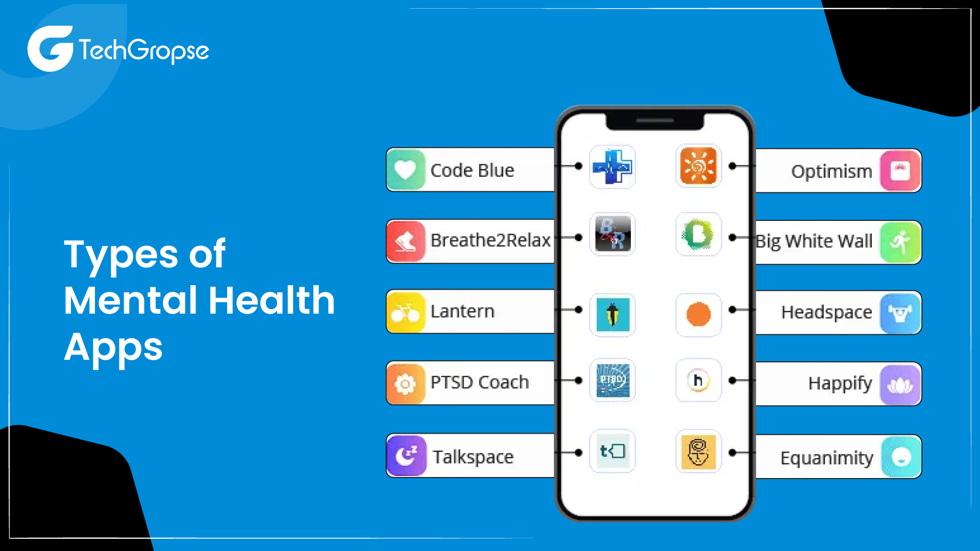
Task: Open the Code Blue connection arrow
Action: (575, 169)
